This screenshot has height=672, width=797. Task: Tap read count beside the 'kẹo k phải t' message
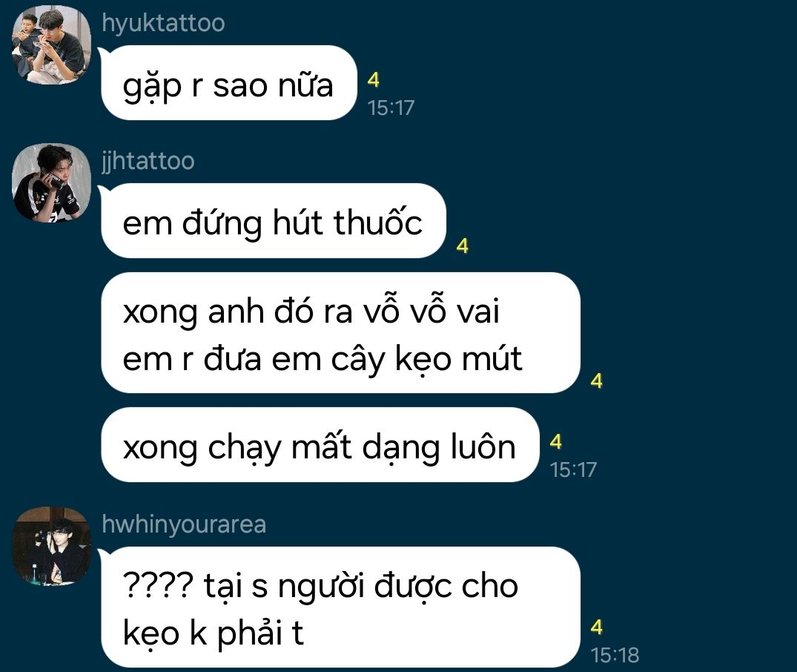(597, 627)
